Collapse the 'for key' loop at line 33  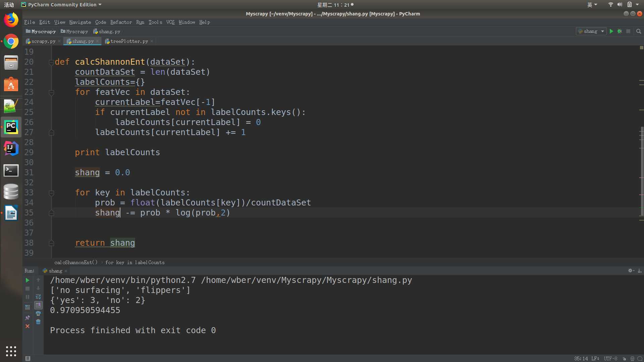pyautogui.click(x=51, y=193)
